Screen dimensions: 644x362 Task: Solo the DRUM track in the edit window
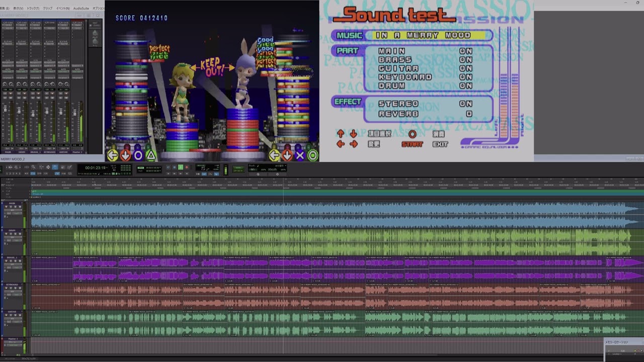pyautogui.click(x=16, y=234)
